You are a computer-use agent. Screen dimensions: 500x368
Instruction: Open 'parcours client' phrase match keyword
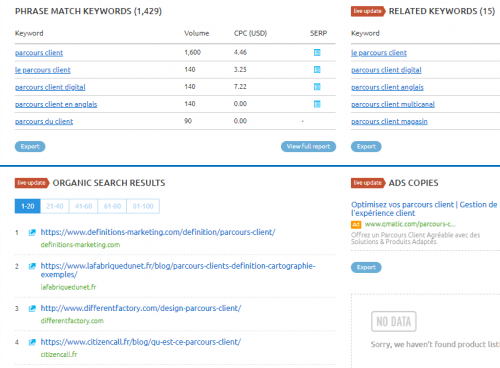click(x=39, y=53)
